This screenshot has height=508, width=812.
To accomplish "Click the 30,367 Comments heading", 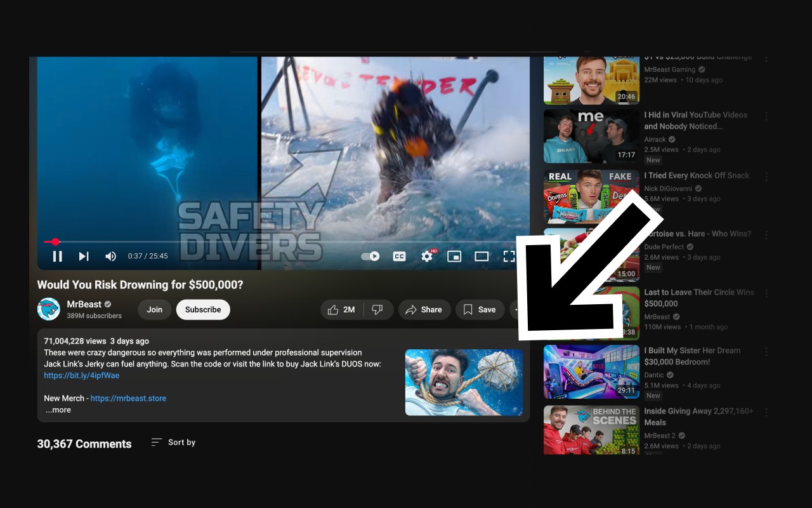I will point(84,444).
